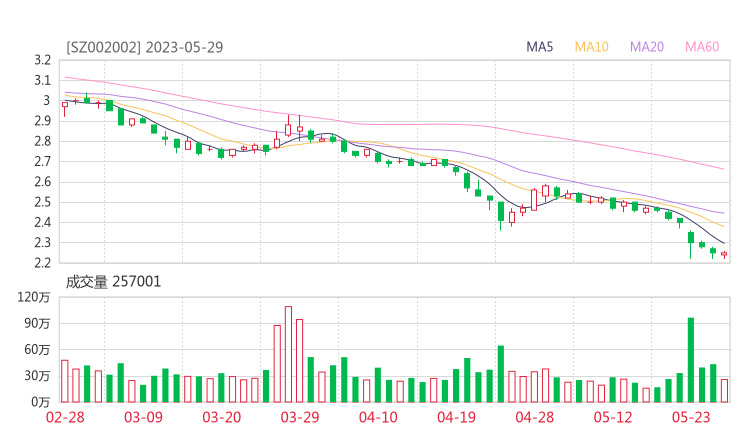Click the 60万 volume axis label
Viewport: 740px width, 440px height.
pos(37,350)
